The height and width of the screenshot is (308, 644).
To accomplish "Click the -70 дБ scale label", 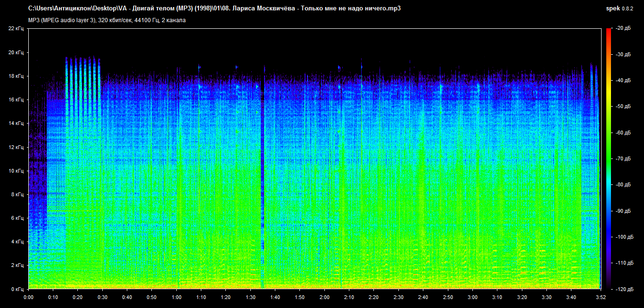I will pyautogui.click(x=622, y=158).
